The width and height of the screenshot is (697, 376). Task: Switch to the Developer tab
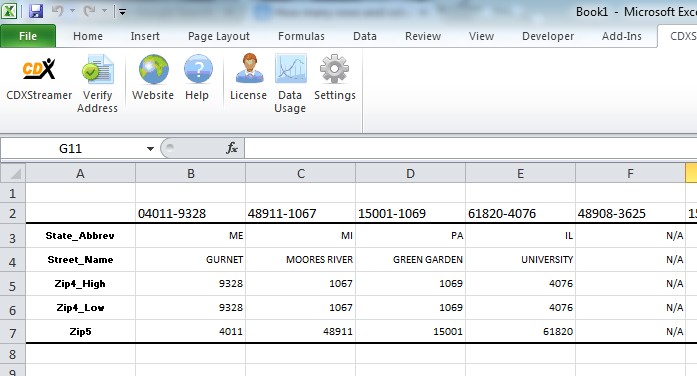548,36
